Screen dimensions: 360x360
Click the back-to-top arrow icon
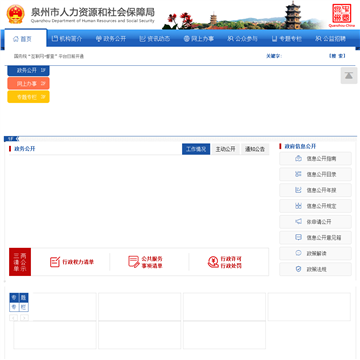tap(349, 76)
